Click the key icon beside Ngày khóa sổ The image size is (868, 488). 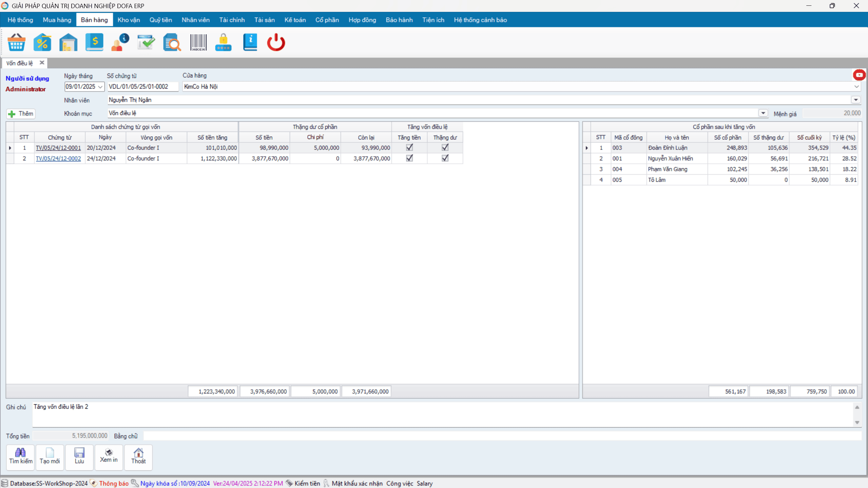[x=135, y=483]
